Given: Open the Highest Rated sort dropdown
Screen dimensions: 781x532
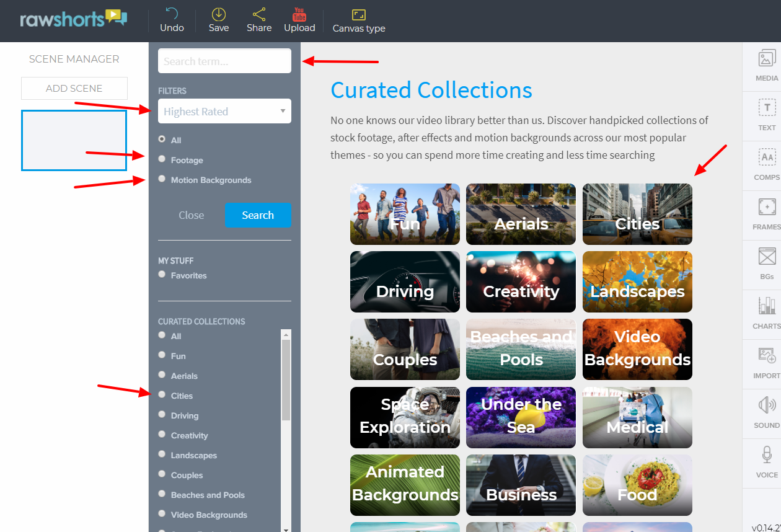Looking at the screenshot, I should coord(224,111).
